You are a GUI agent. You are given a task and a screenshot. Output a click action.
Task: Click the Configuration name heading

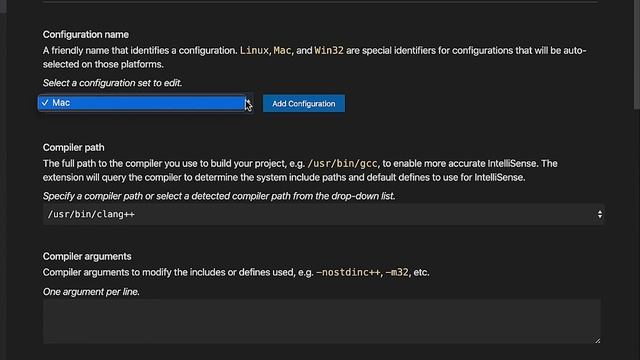(86, 35)
